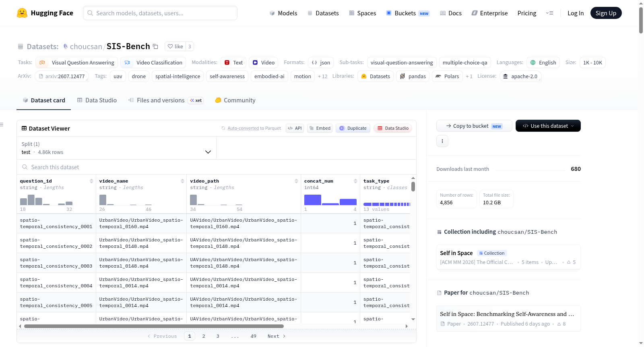The width and height of the screenshot is (644, 347).
Task: Click the spatial-intelligence tag
Action: pos(178,76)
